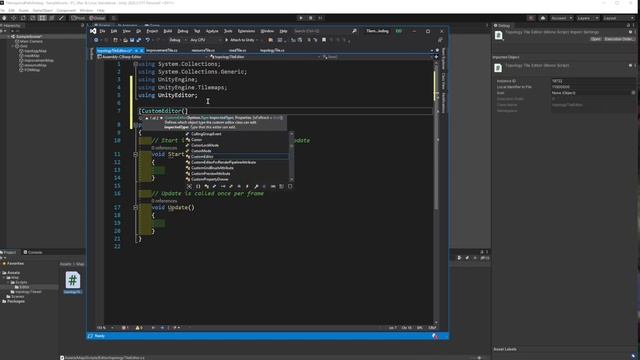
Task: Click the Bookmark toolbar icon
Action: click(x=324, y=40)
